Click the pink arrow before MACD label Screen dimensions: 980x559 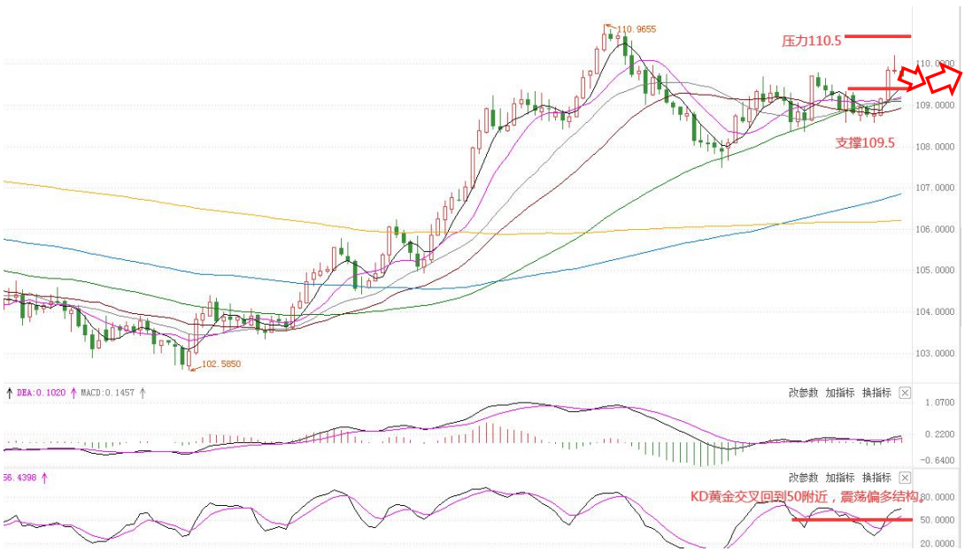coord(74,393)
